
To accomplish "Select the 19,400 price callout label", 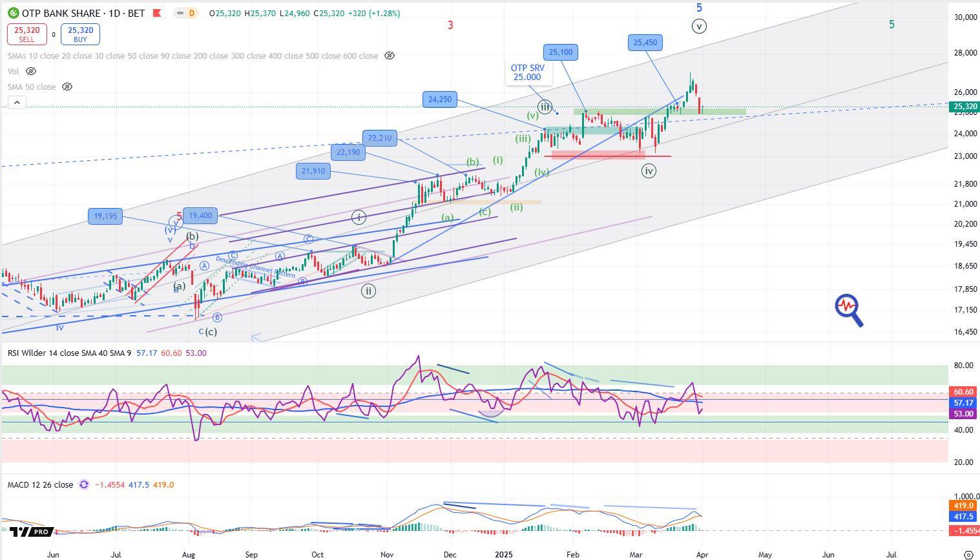I will click(200, 216).
